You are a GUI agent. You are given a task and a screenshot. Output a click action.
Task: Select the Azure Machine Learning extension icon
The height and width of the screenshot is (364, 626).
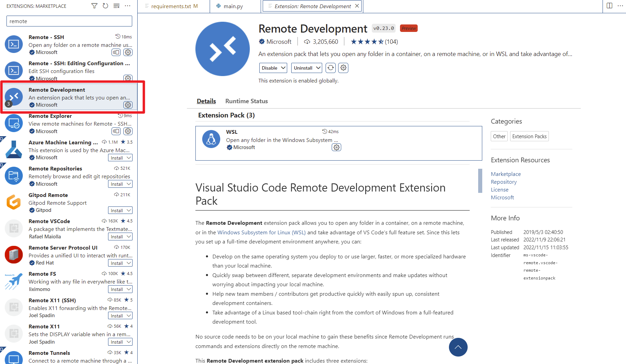[x=14, y=150]
